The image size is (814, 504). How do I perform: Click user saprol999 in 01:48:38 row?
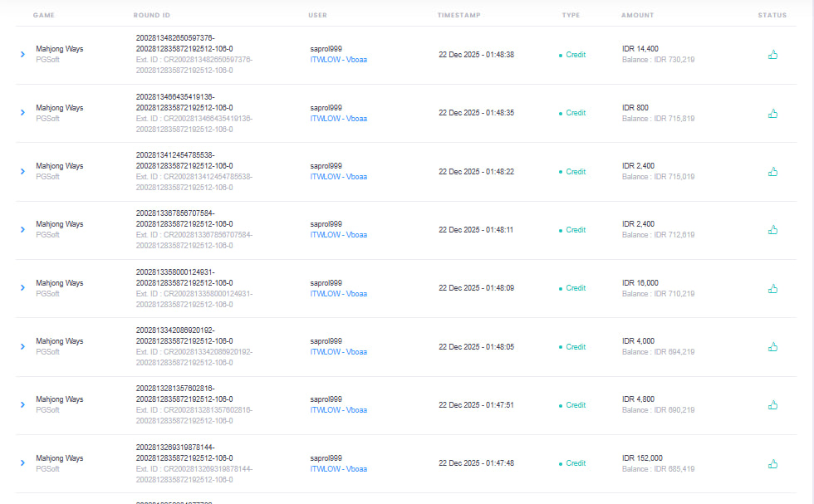(326, 49)
